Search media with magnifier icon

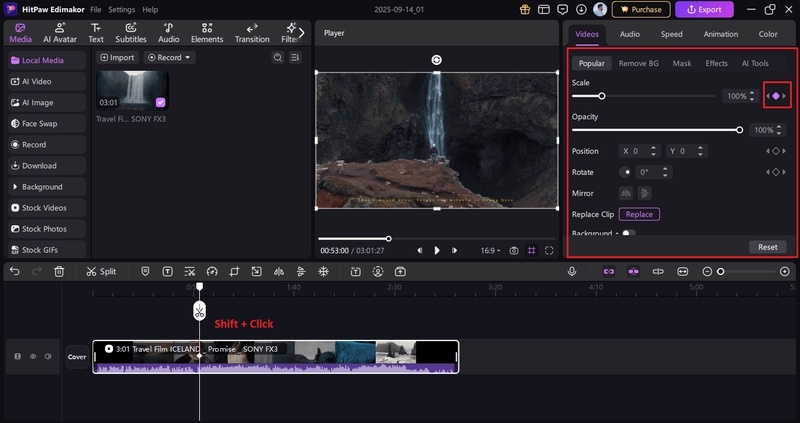point(278,58)
